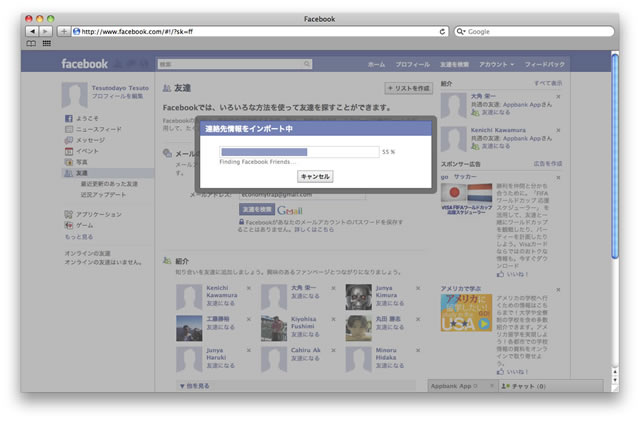Click the browser URL address field
The image size is (640, 421).
tap(260, 31)
